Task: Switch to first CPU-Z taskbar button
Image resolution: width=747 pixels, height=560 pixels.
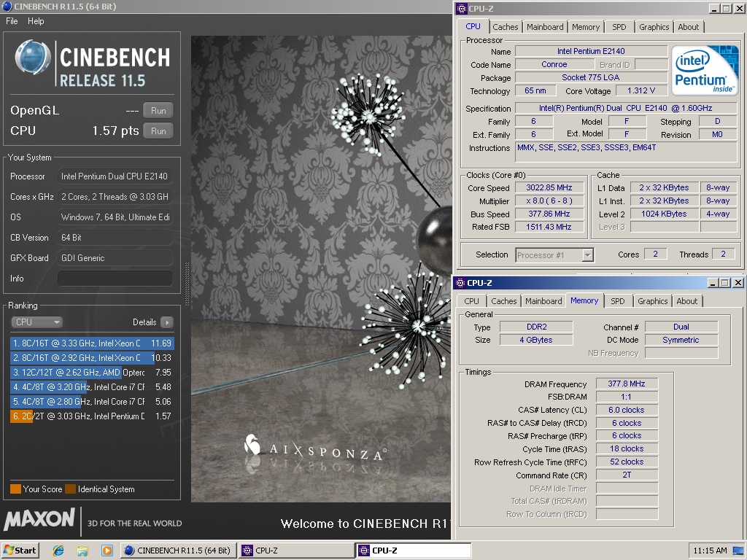Action: point(295,551)
